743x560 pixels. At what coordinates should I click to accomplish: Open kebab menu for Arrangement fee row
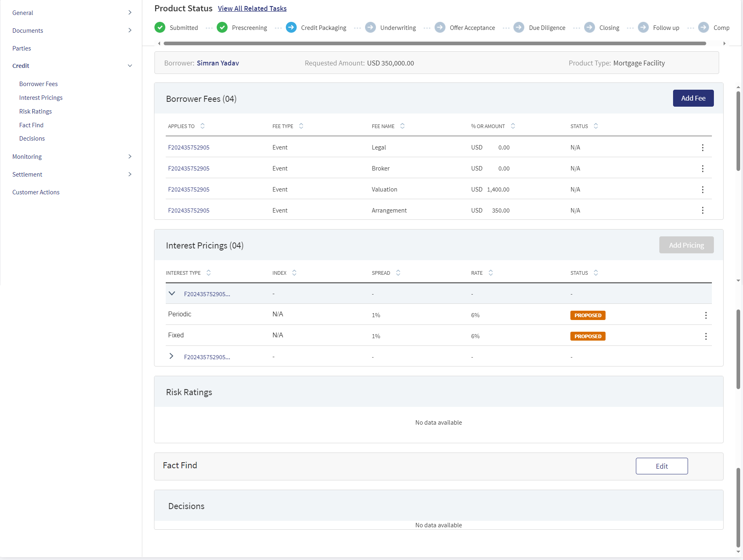pyautogui.click(x=703, y=211)
